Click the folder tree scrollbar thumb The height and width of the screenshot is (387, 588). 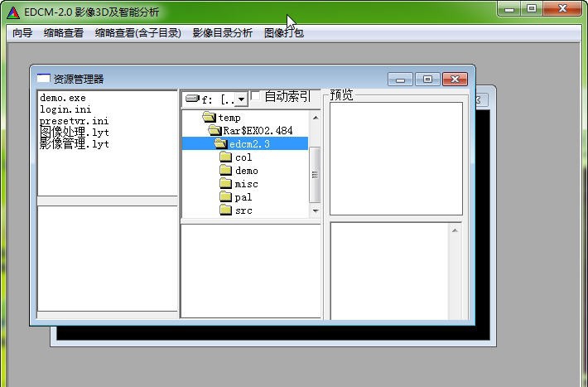tap(315, 175)
